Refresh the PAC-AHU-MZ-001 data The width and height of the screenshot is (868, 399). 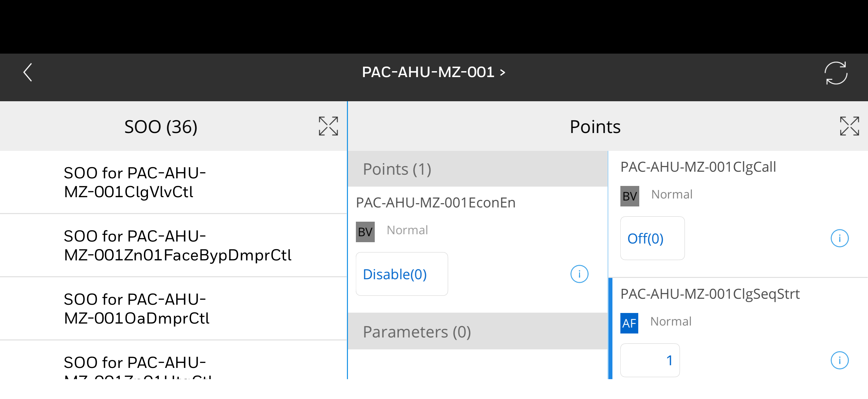coord(836,73)
